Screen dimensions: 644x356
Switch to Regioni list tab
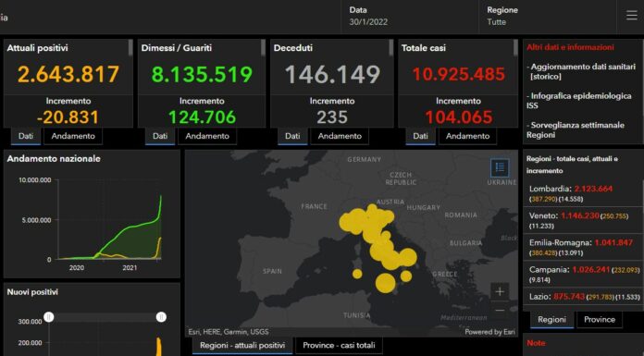[x=551, y=319]
